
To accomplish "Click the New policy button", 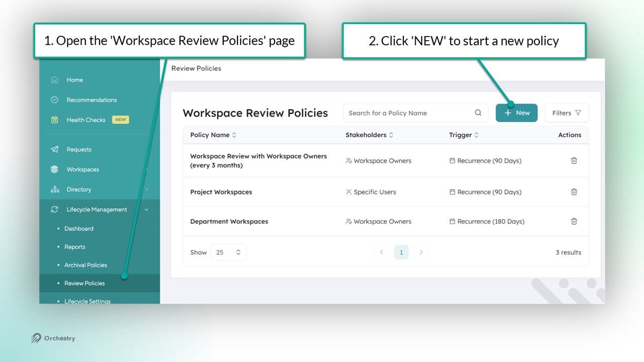I will (517, 113).
